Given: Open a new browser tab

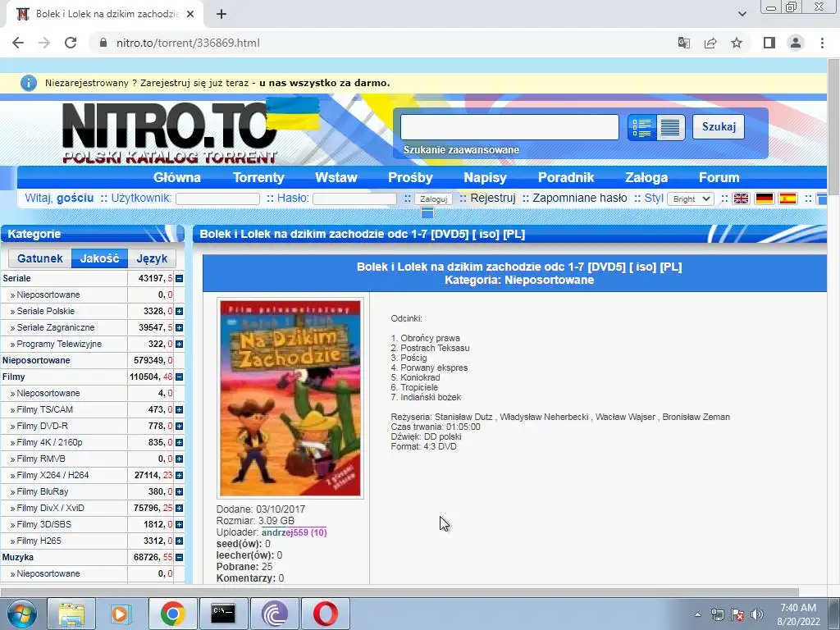Looking at the screenshot, I should (x=221, y=14).
